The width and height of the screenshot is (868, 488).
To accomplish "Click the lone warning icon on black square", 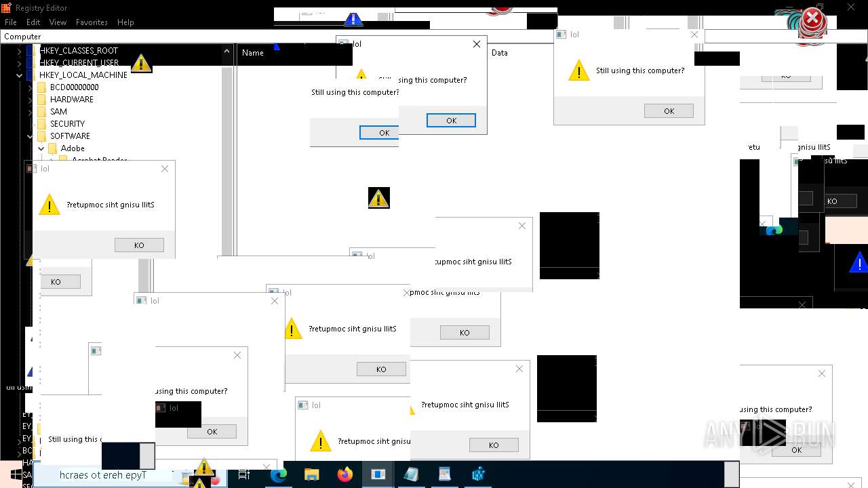I will click(x=378, y=198).
